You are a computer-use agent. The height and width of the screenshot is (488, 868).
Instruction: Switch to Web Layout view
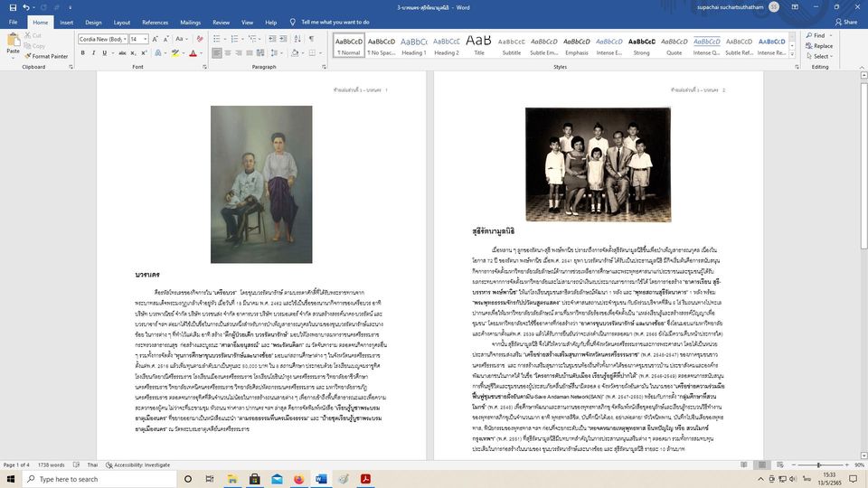pos(780,465)
